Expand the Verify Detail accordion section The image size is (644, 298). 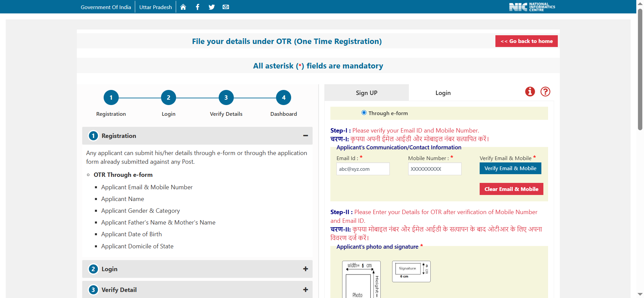[x=197, y=290]
